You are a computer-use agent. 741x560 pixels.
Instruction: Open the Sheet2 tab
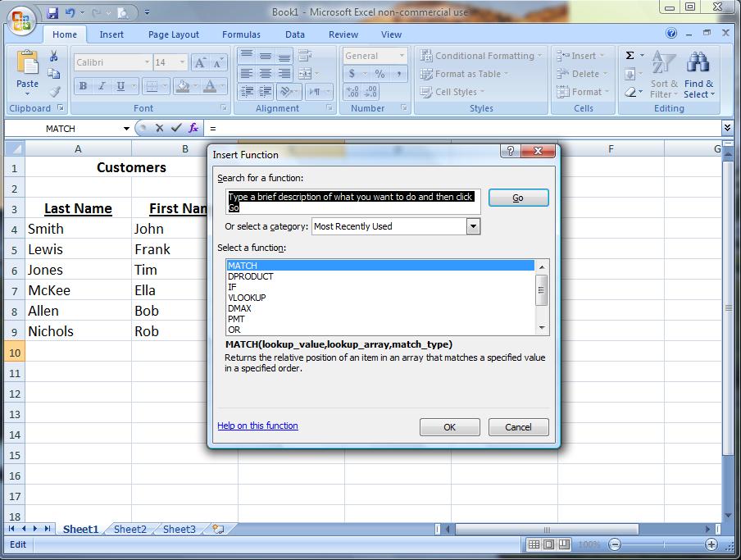point(130,529)
